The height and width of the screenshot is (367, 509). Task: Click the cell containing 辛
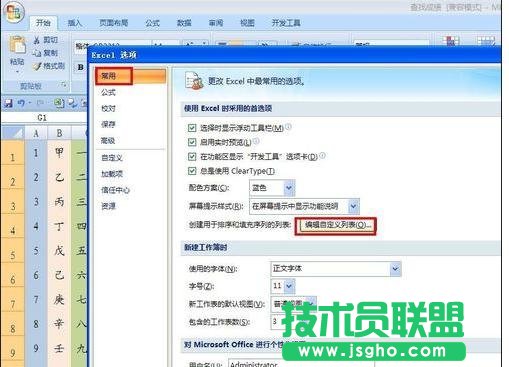59,324
